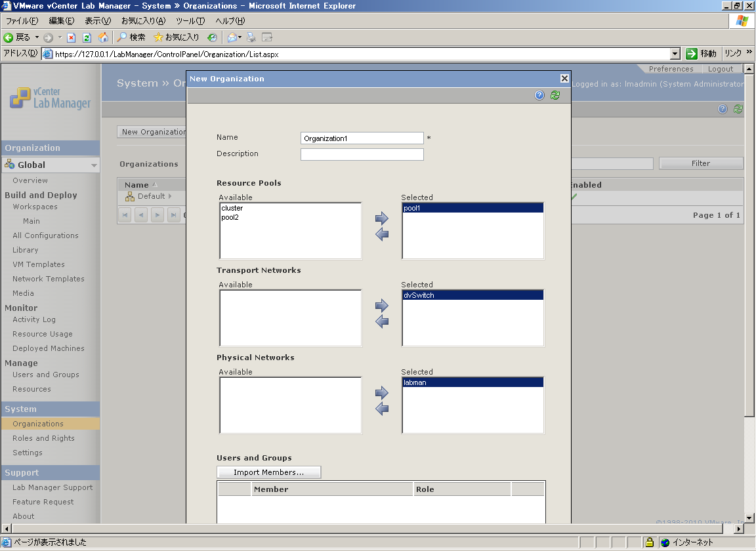Open Activity Log in sidebar
Image resolution: width=756 pixels, height=551 pixels.
tap(33, 319)
